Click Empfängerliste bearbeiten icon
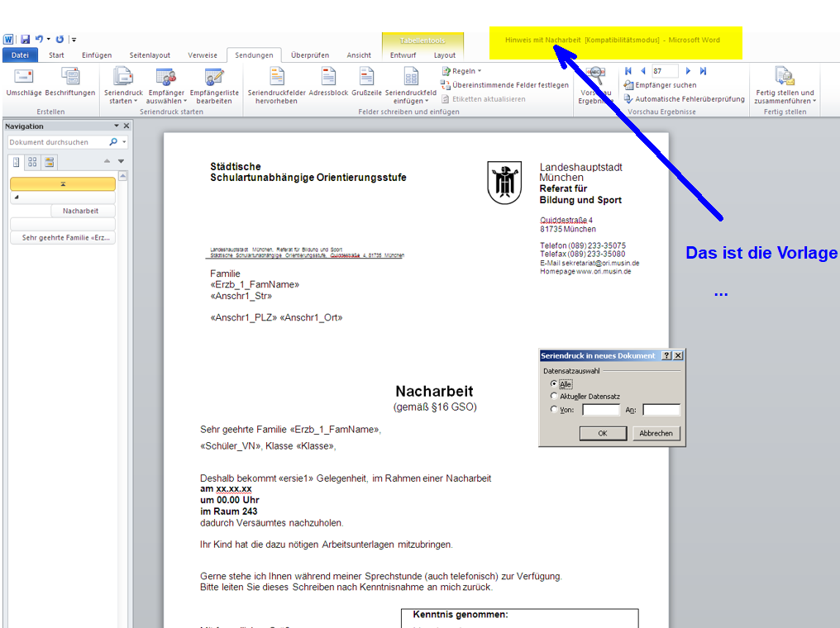The image size is (840, 628). coord(214,79)
